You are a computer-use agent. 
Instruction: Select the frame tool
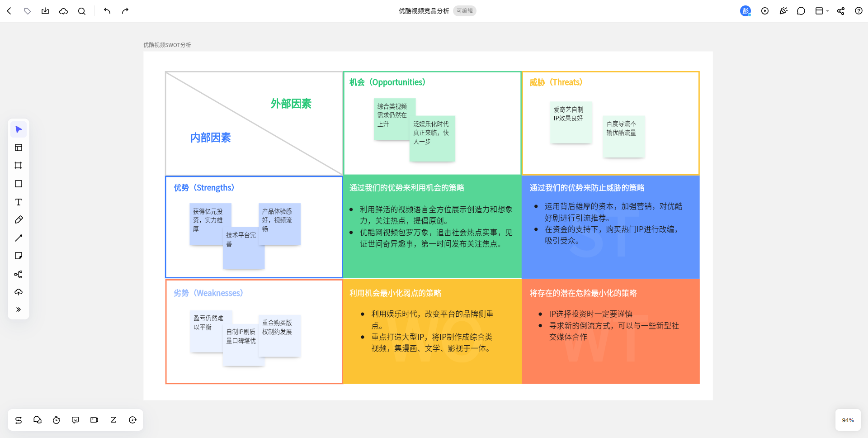(19, 166)
